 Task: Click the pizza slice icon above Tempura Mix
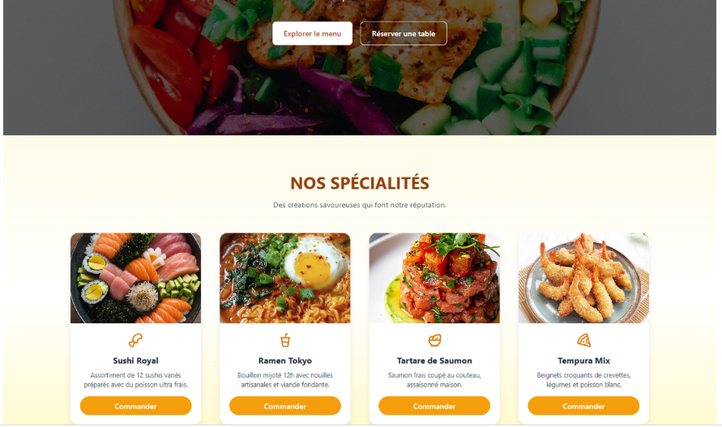(x=584, y=340)
